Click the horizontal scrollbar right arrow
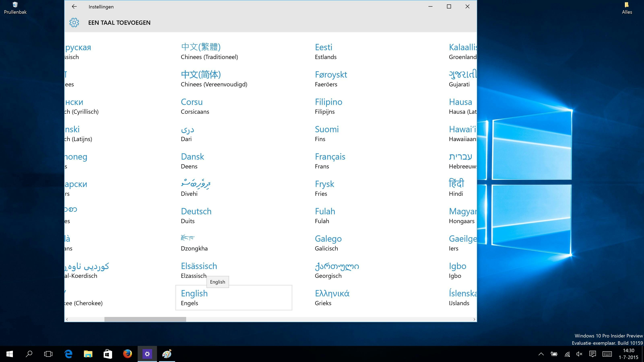 click(x=474, y=319)
